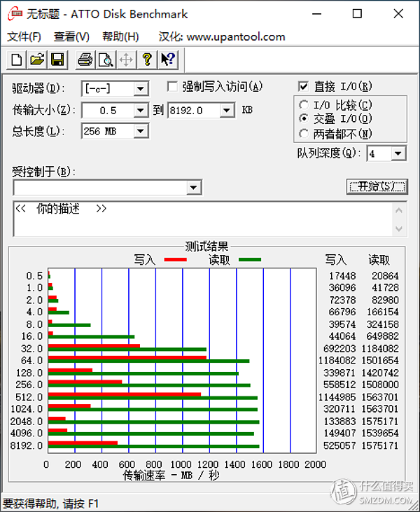Screen dimensions: 420x512
Task: Click read value 1501654
Action: point(380,361)
